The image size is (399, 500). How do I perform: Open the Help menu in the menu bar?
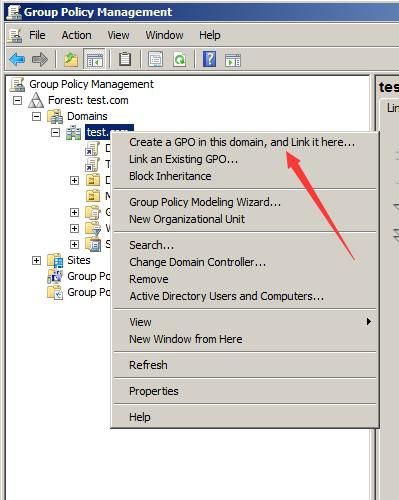(x=210, y=35)
